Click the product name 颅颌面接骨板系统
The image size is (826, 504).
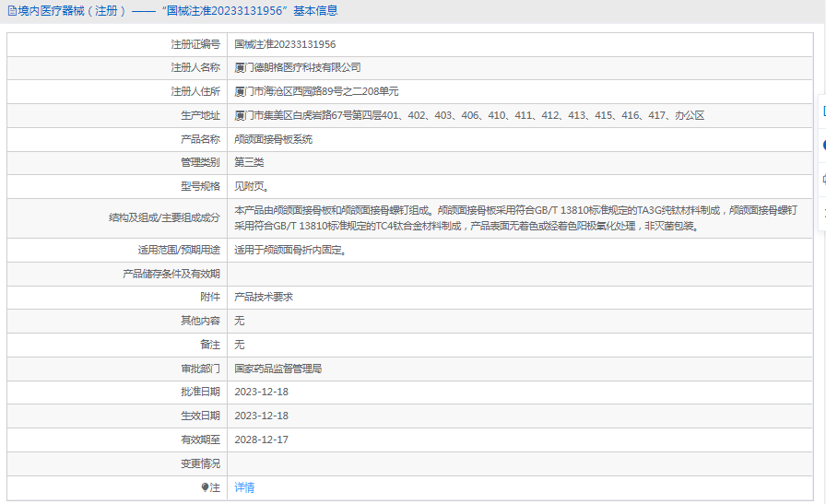[274, 139]
